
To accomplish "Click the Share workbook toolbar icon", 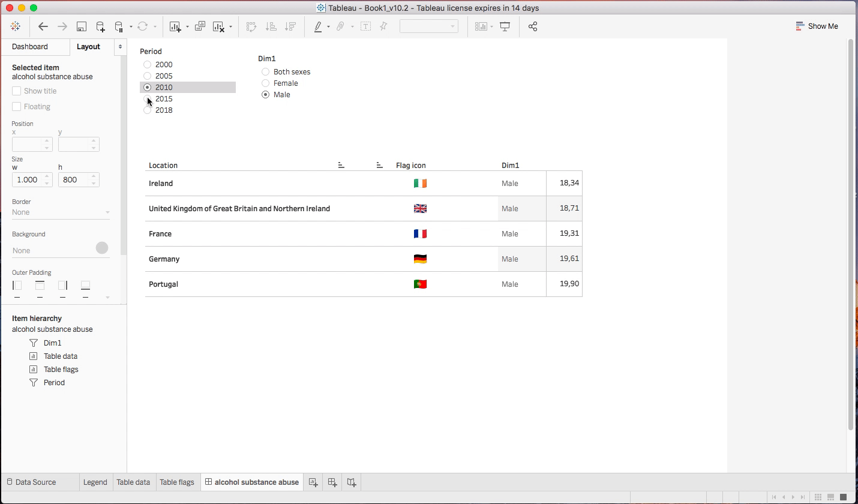I will [533, 26].
